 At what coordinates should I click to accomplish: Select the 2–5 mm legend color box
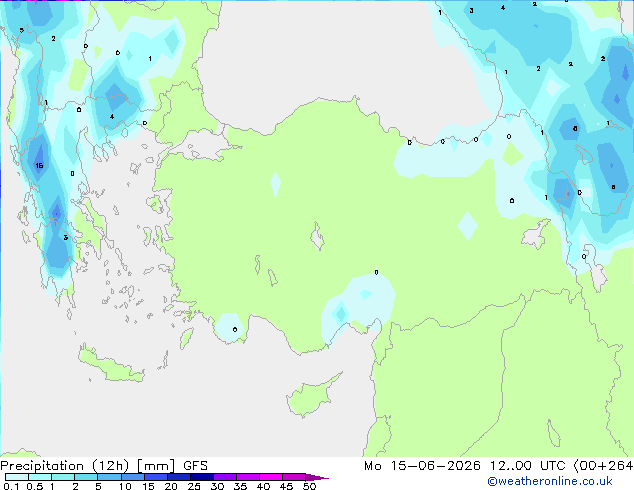86,477
